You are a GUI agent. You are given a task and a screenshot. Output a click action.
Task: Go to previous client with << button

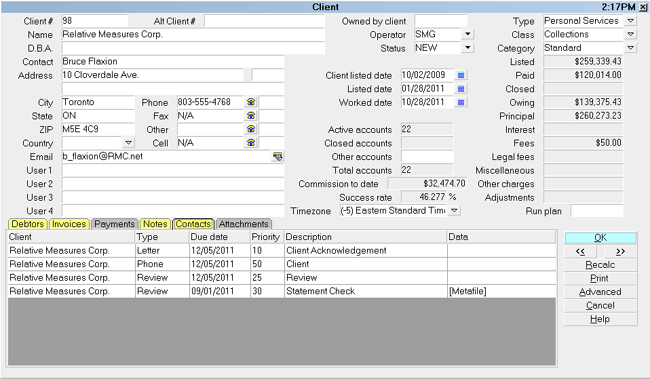point(580,251)
